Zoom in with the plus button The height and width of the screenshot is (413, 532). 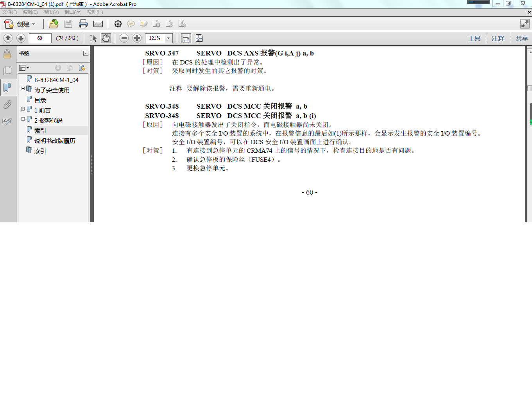(x=137, y=38)
